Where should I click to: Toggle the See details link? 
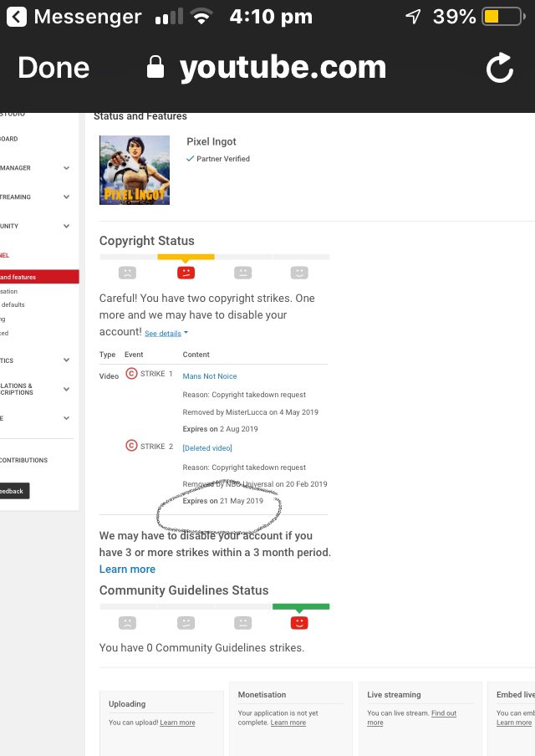pos(166,333)
